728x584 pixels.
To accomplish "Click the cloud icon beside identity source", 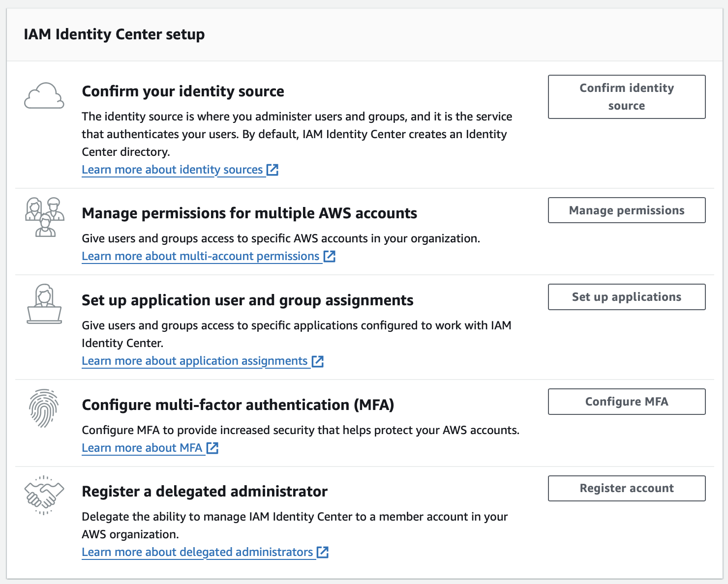I will 44,95.
